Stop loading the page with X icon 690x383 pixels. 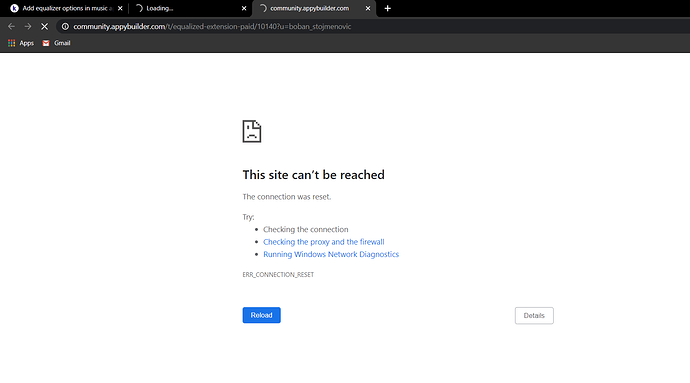[x=44, y=26]
